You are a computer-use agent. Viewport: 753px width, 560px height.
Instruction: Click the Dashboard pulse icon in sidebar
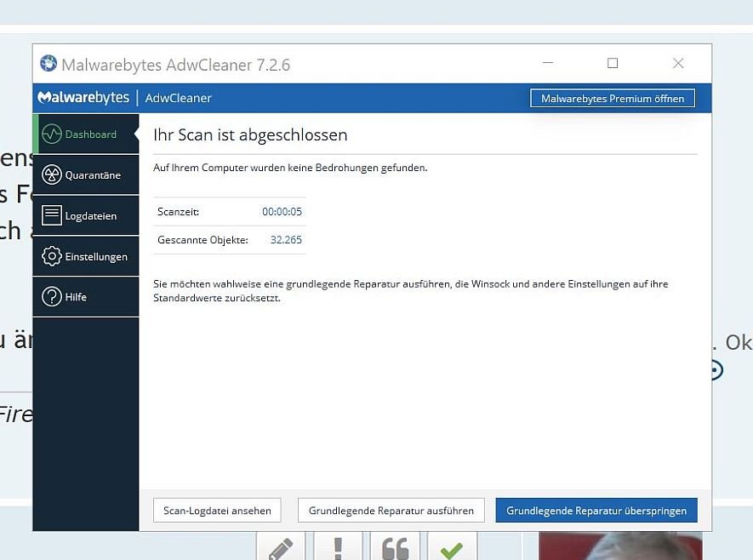point(52,134)
